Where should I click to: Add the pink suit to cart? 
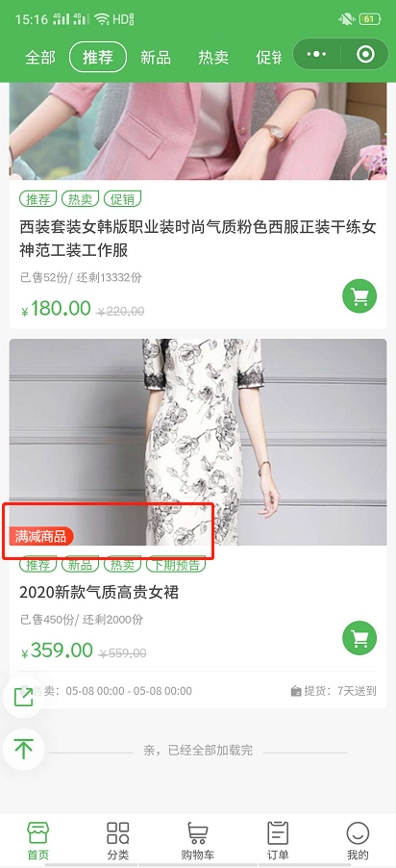[x=359, y=296]
